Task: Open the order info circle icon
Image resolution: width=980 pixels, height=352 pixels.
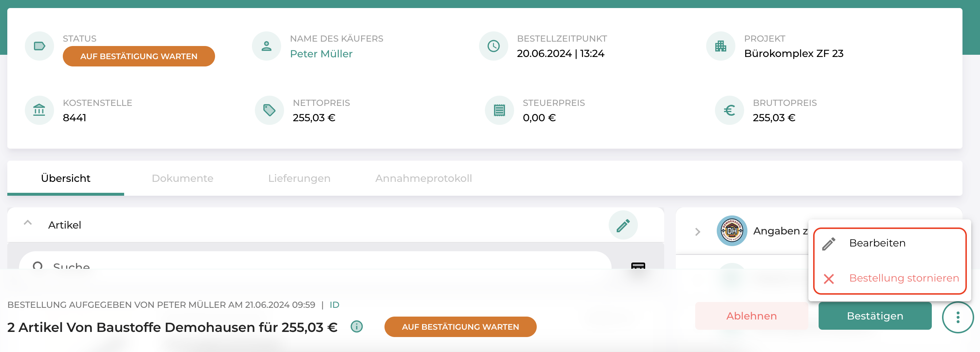Action: pos(356,326)
